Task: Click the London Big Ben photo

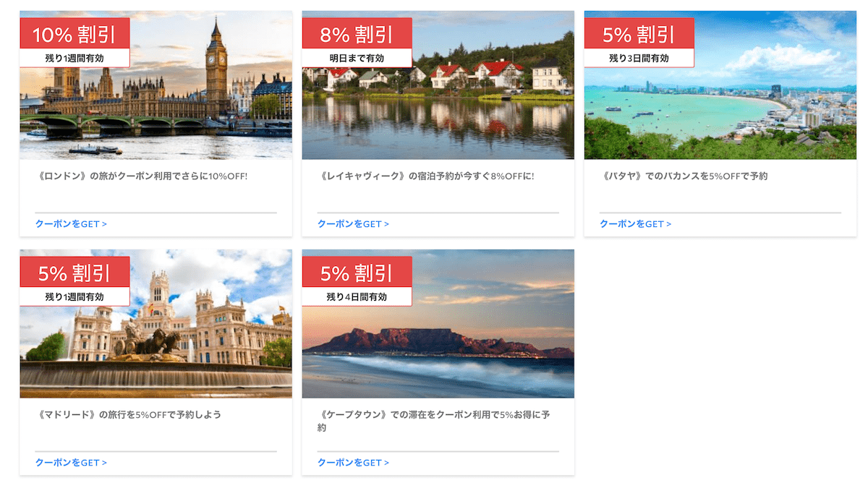Action: point(156,85)
